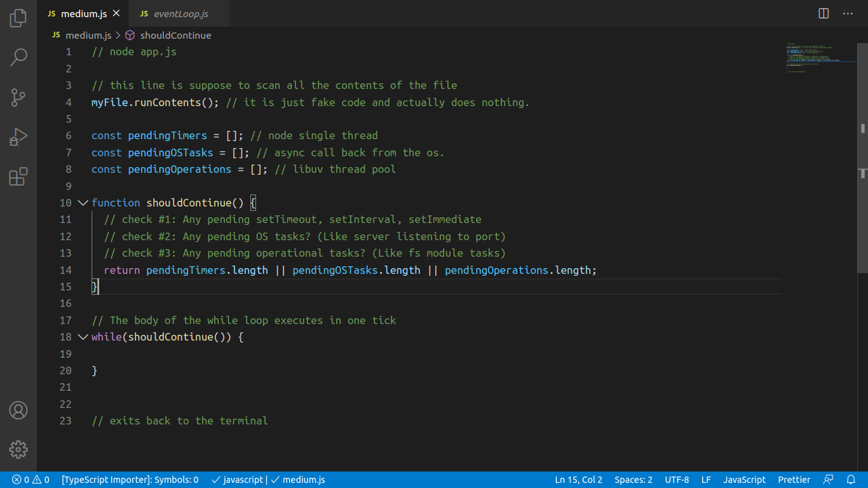Open the Source Control view
The height and width of the screenshot is (488, 868).
click(x=18, y=97)
